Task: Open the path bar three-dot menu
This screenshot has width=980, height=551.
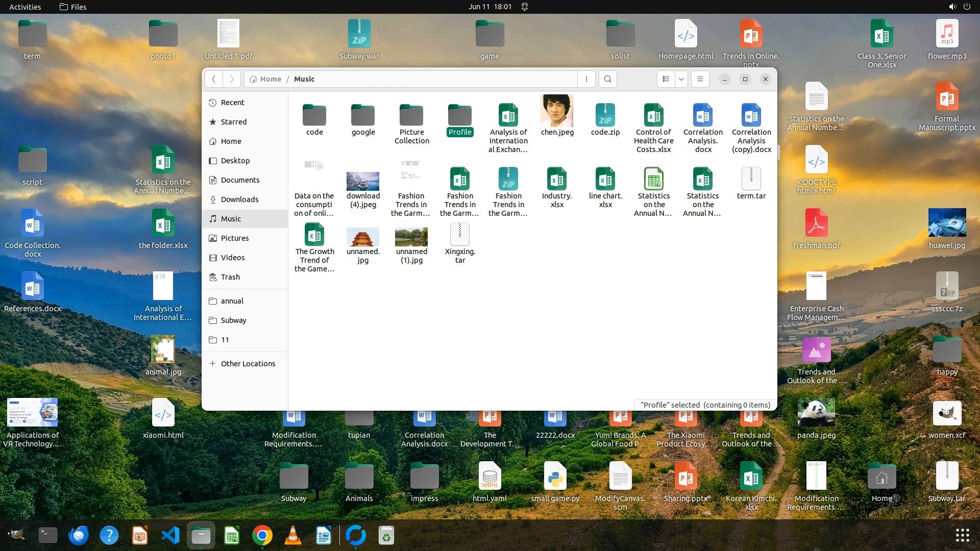Action: [586, 79]
